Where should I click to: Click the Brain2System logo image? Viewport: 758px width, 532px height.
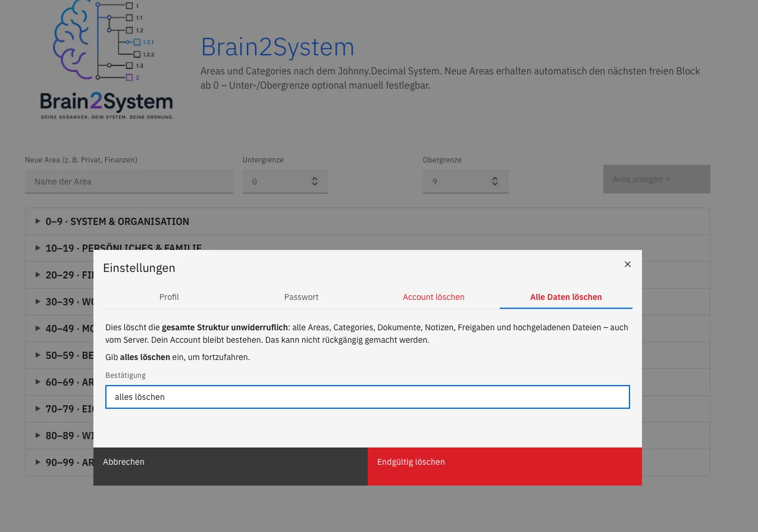107,61
